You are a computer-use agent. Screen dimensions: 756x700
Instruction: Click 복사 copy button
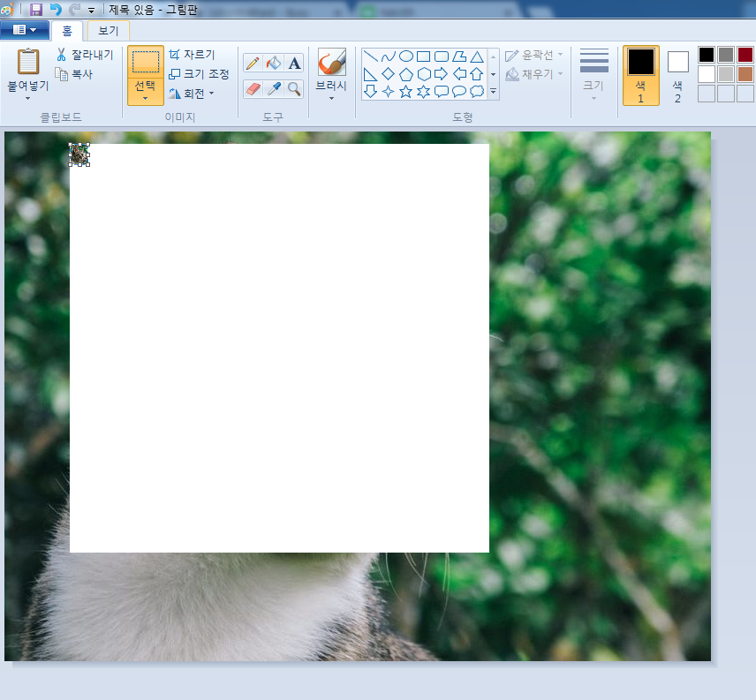tap(74, 74)
